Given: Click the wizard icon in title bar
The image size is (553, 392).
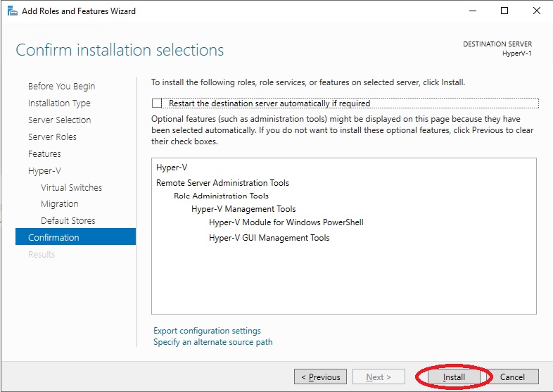Looking at the screenshot, I should (x=13, y=11).
